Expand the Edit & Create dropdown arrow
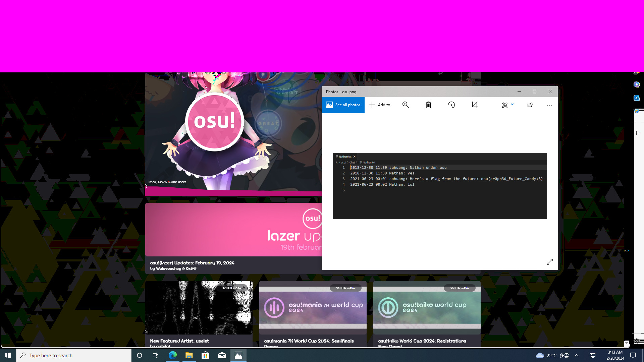 coord(512,104)
